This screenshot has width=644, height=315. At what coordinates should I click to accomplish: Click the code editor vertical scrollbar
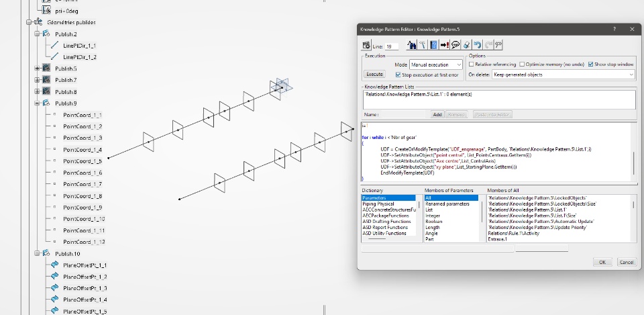click(x=635, y=152)
